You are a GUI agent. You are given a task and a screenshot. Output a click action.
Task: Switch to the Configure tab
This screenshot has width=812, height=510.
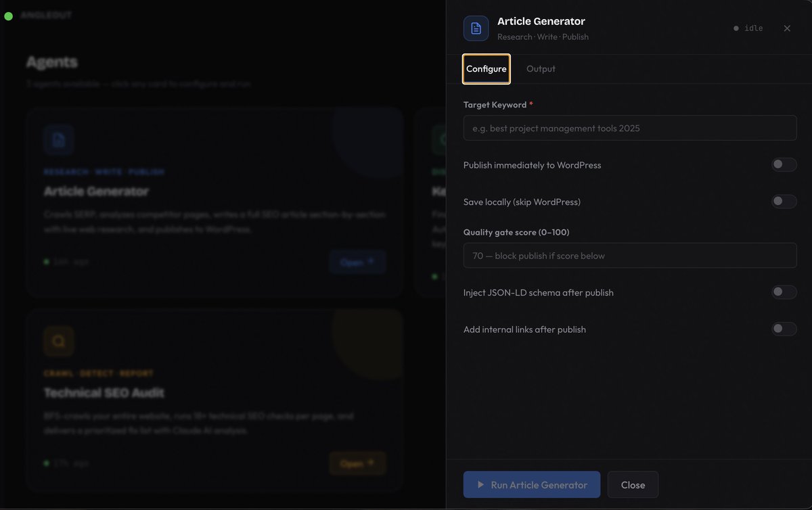click(487, 69)
